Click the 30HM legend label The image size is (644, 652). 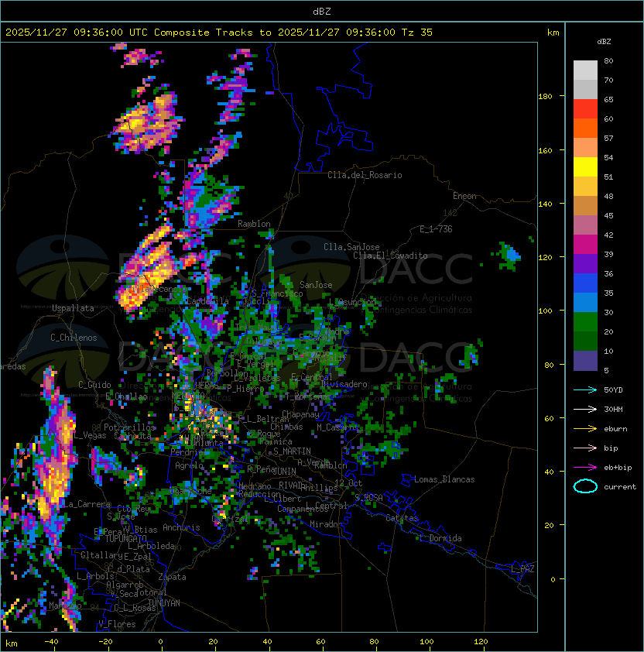tap(613, 409)
